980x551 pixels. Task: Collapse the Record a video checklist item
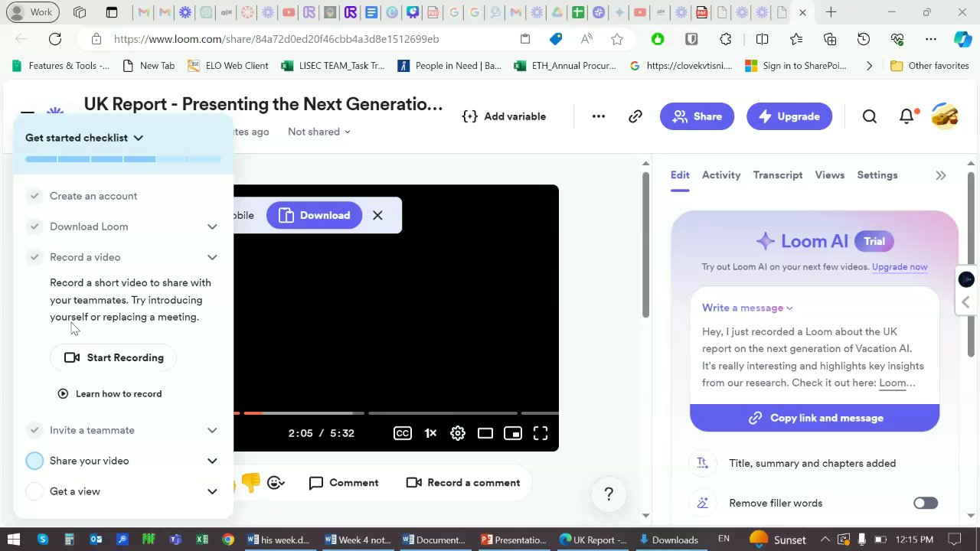212,257
